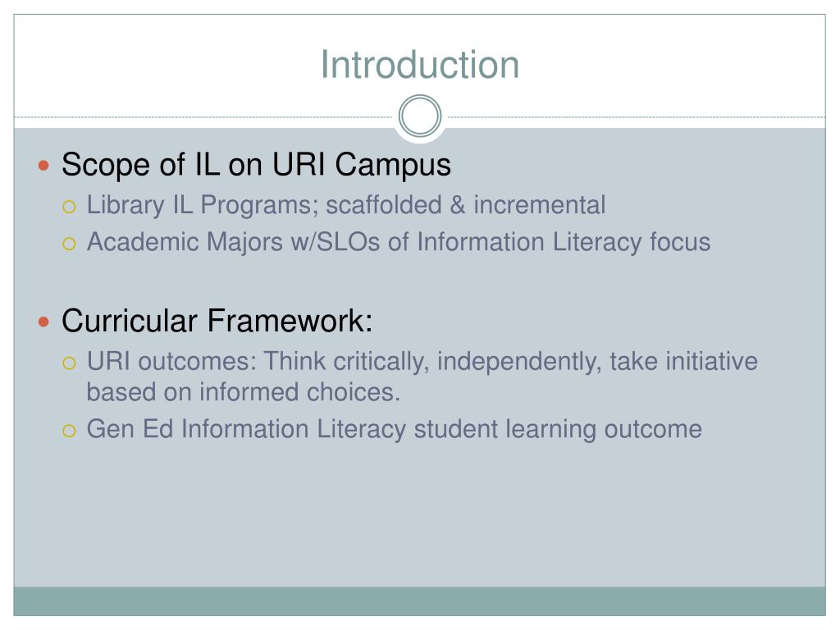
Task: Click the Curricular Framework heading
Action: [217, 321]
